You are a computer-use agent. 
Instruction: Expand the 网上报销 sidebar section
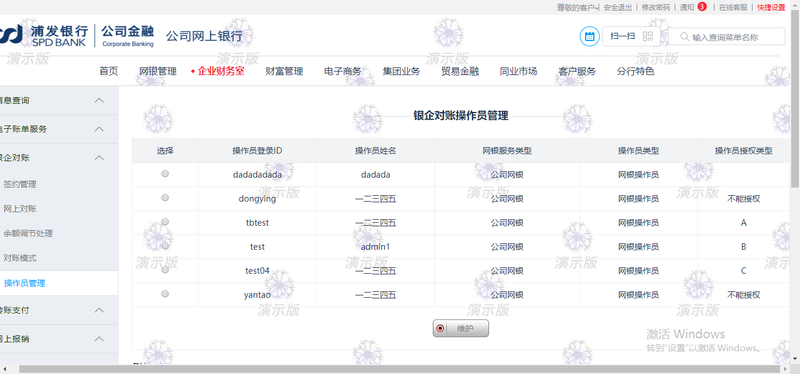pyautogui.click(x=99, y=339)
